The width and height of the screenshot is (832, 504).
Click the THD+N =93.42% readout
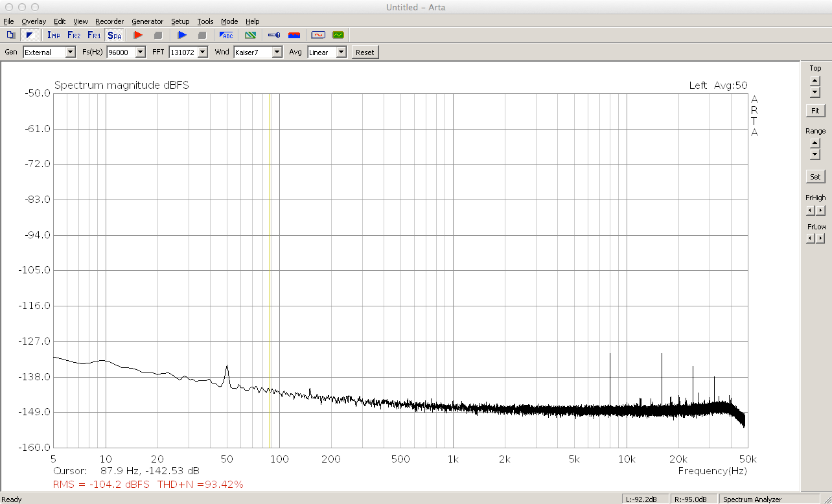click(200, 484)
